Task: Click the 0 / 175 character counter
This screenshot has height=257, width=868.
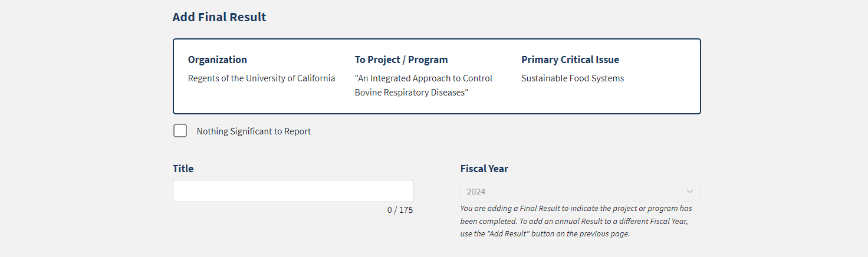Action: [x=400, y=210]
